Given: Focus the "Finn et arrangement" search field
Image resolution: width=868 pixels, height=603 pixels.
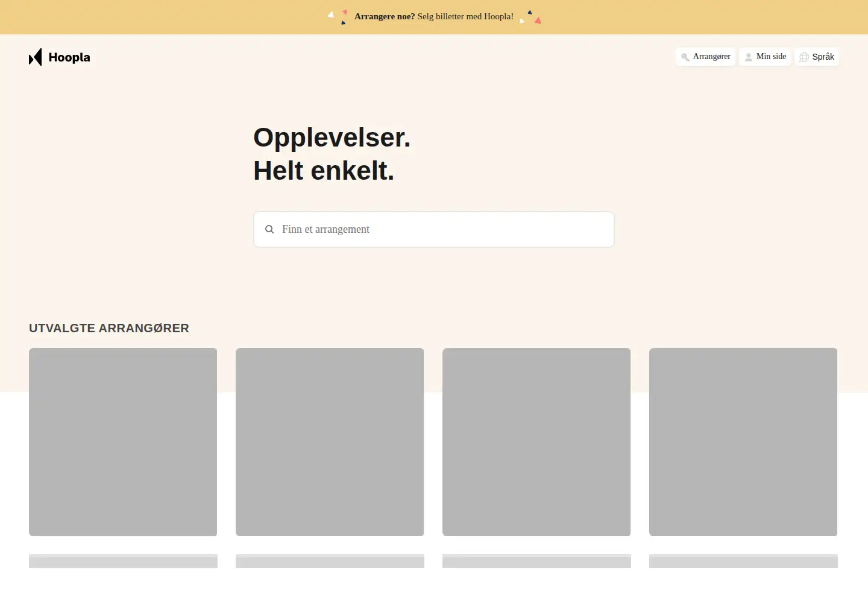Looking at the screenshot, I should tap(434, 229).
